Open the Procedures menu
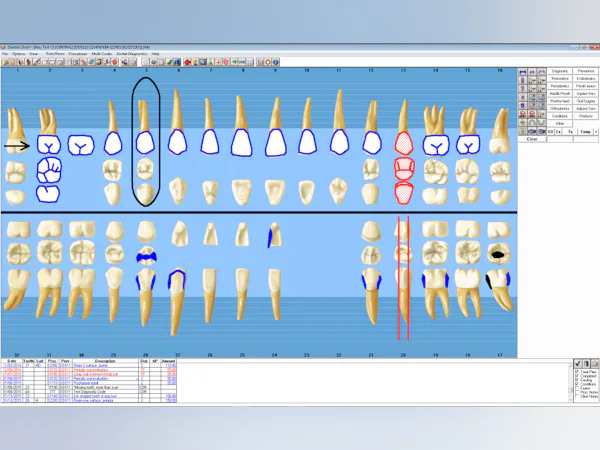Viewport: 600px width, 450px height. (78, 54)
